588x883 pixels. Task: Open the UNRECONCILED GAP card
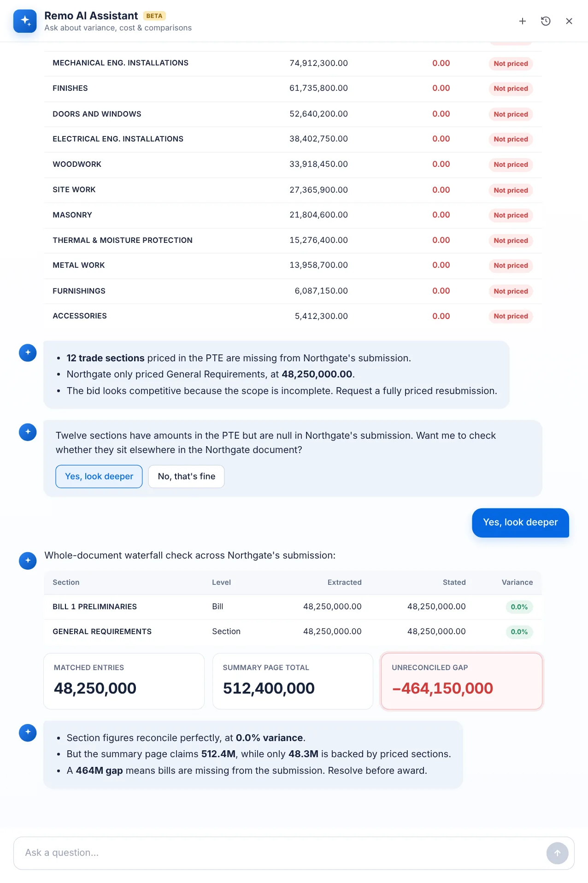click(x=462, y=681)
